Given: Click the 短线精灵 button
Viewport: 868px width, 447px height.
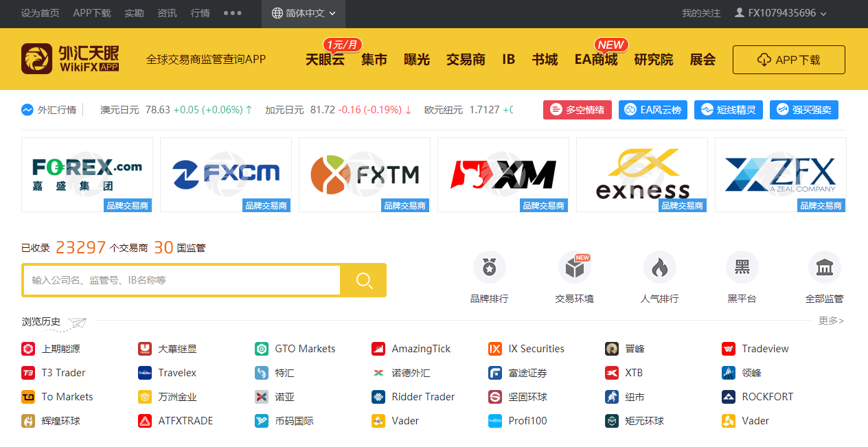Looking at the screenshot, I should point(729,110).
